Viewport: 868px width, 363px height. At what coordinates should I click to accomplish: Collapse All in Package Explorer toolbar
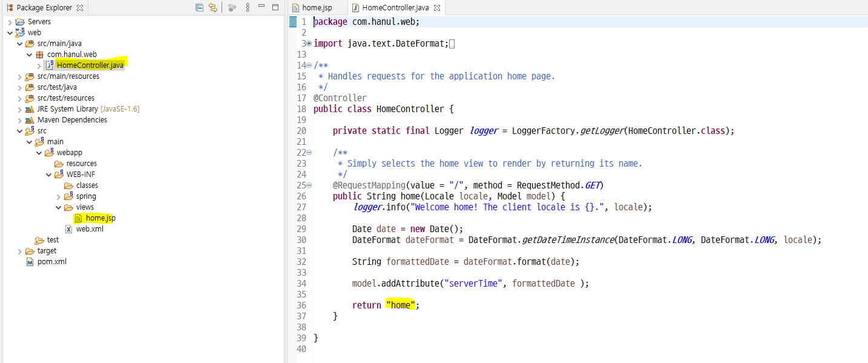pyautogui.click(x=199, y=8)
